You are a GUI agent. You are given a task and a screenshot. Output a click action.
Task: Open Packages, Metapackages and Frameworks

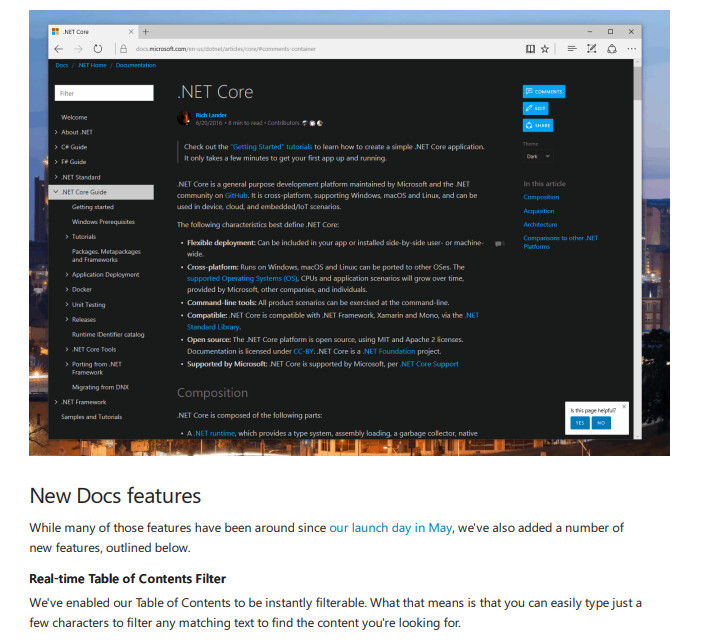click(x=106, y=256)
